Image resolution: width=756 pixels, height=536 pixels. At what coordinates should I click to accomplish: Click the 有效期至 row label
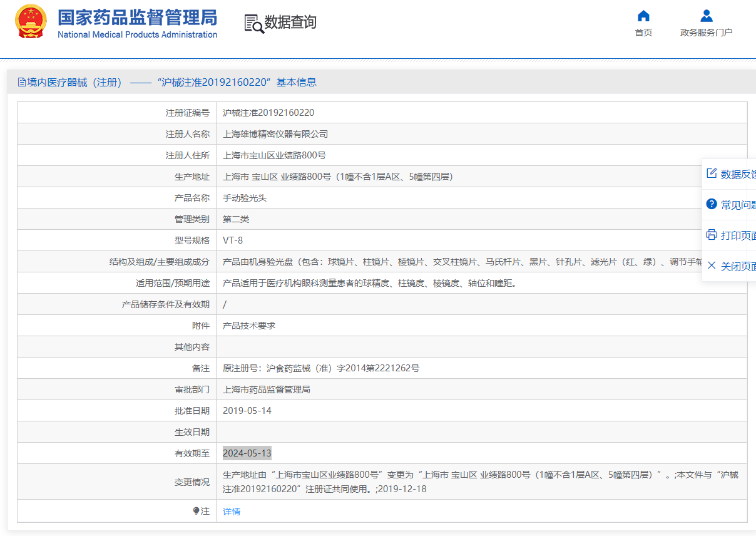tap(192, 453)
